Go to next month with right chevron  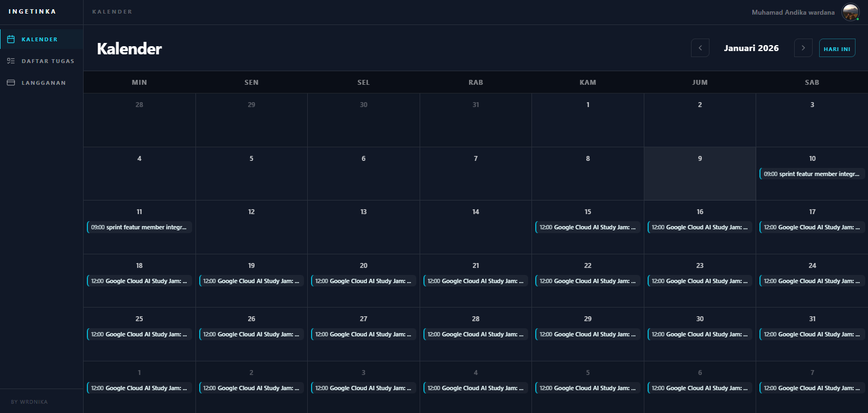tap(803, 48)
